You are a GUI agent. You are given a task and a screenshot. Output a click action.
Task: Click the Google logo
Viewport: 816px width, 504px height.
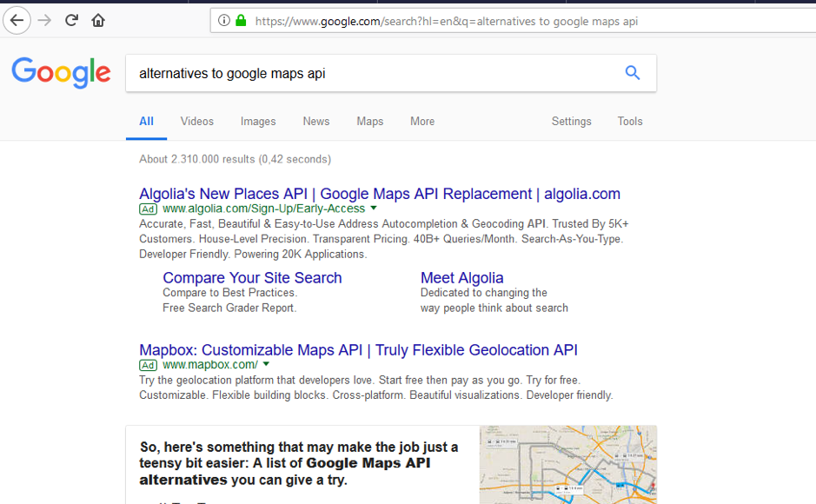click(61, 73)
